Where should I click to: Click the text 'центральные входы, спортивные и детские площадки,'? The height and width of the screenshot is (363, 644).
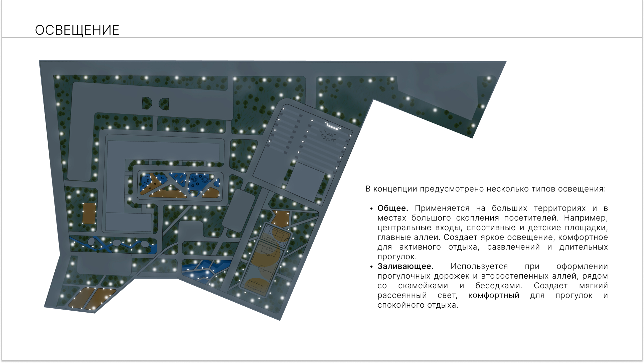[493, 228]
